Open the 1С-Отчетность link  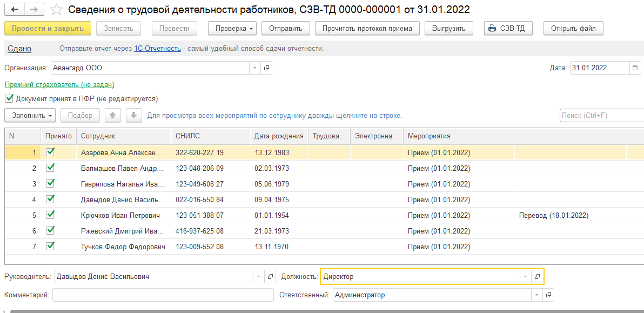tap(157, 49)
